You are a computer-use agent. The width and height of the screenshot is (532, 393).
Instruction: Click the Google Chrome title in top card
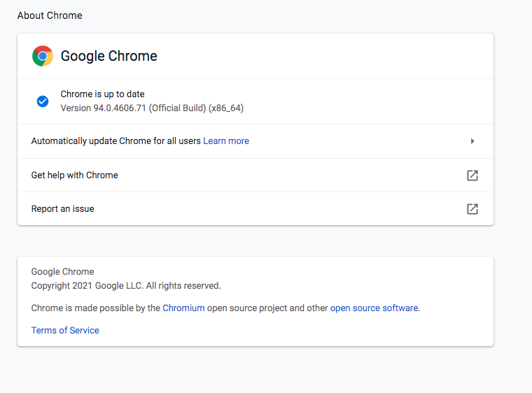109,56
